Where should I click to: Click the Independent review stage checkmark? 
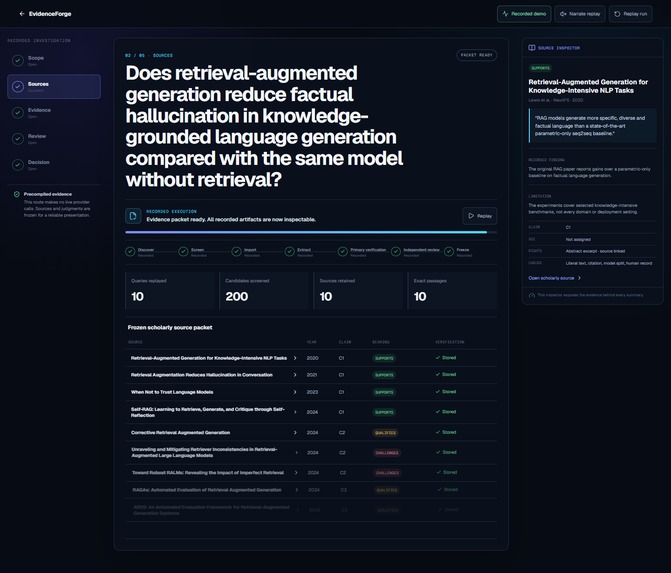tap(395, 252)
